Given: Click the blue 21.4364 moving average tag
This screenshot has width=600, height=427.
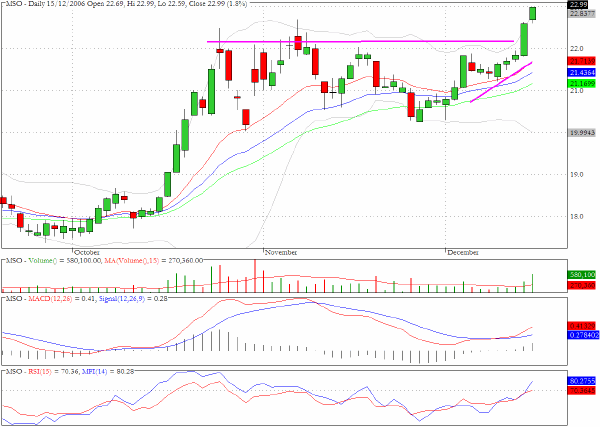Looking at the screenshot, I should (583, 72).
